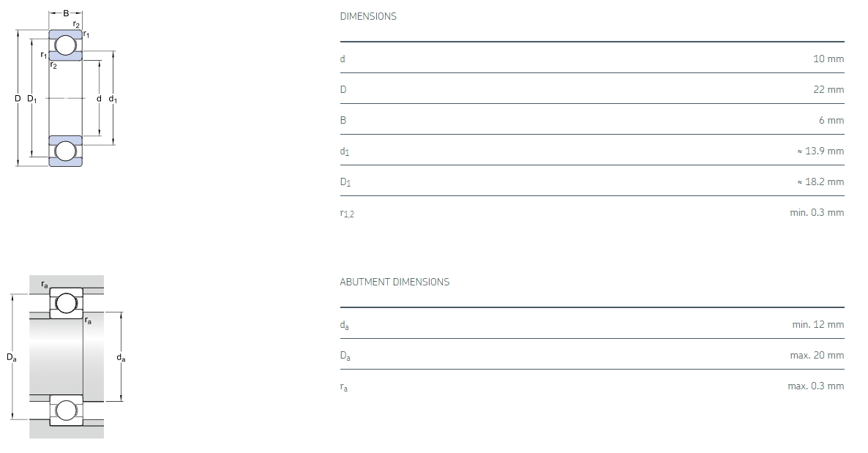The width and height of the screenshot is (868, 453).
Task: Click the ra row label in abutment table
Action: (344, 387)
